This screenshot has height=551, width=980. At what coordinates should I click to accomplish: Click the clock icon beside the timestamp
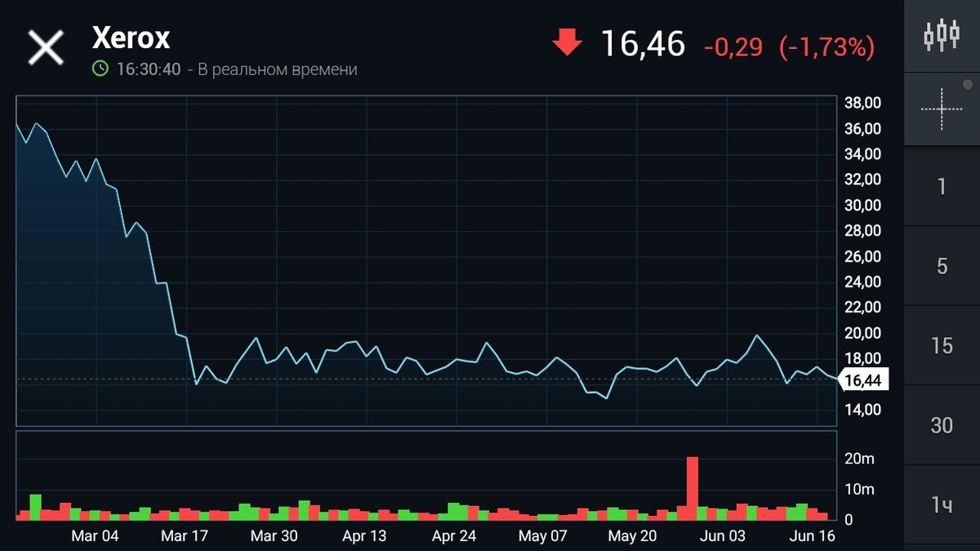pos(103,69)
